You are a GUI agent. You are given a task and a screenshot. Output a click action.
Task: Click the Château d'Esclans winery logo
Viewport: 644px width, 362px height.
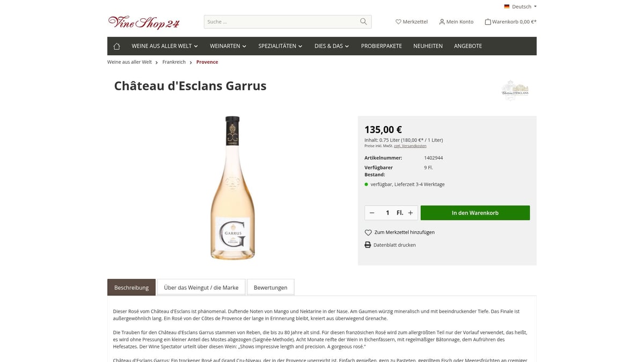point(515,90)
